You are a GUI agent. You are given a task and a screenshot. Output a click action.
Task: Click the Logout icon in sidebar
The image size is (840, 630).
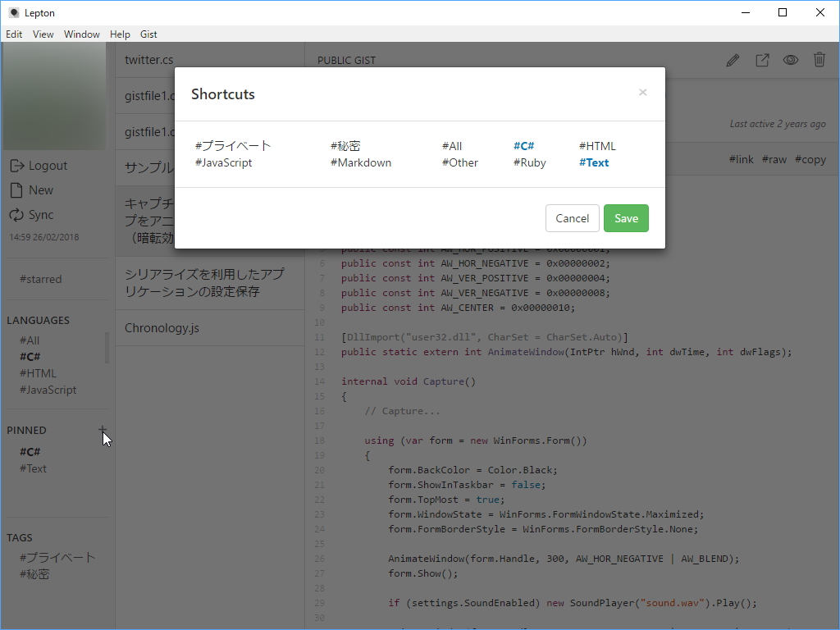pyautogui.click(x=16, y=166)
